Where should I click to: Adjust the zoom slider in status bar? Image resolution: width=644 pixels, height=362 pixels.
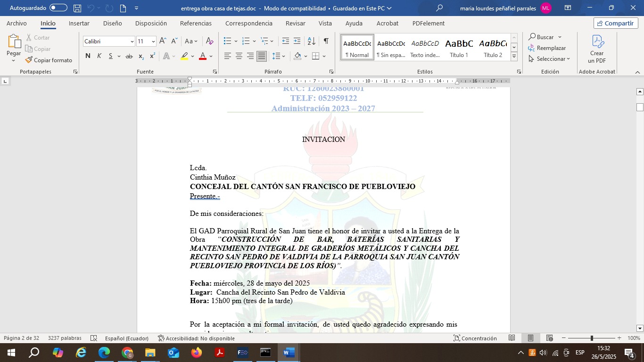pyautogui.click(x=592, y=338)
